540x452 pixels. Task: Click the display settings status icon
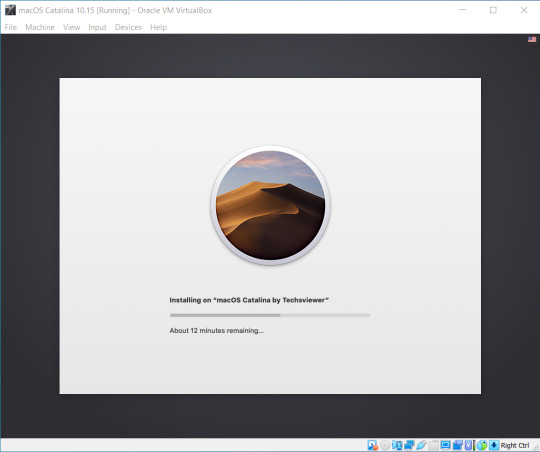(x=445, y=445)
